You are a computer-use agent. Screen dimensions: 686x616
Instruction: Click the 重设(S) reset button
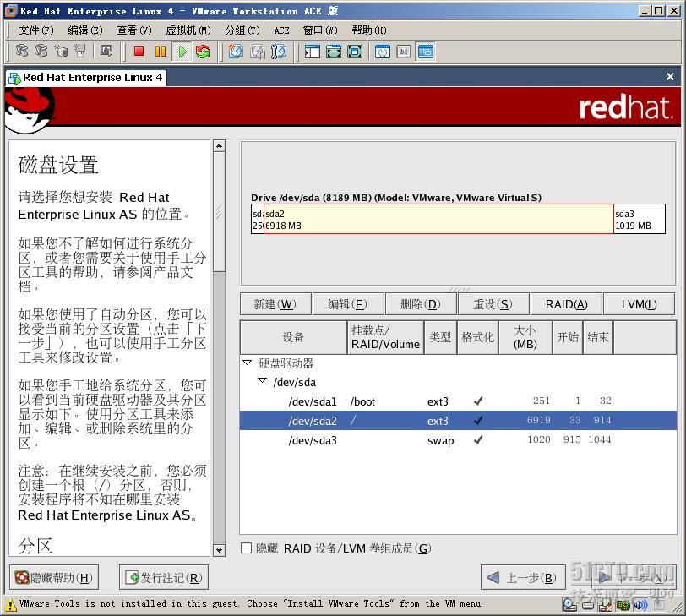click(x=493, y=304)
